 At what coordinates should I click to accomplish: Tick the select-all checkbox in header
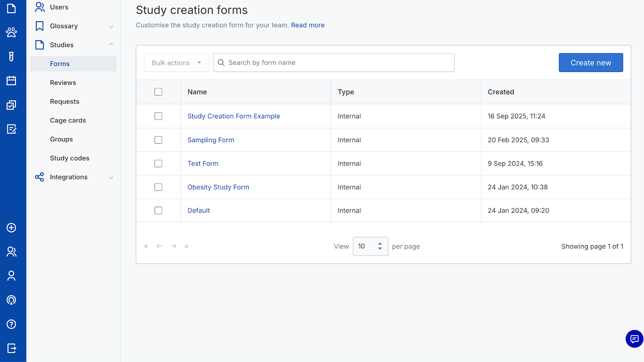[158, 92]
